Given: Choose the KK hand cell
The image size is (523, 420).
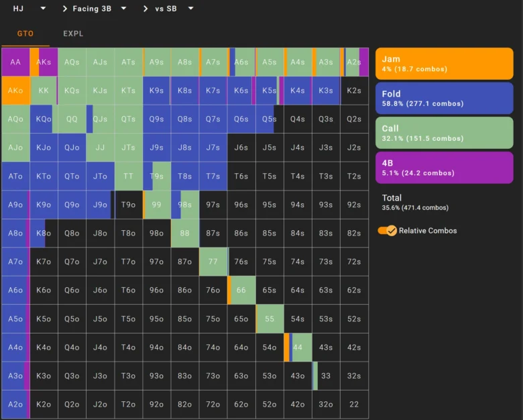Looking at the screenshot, I should [44, 91].
